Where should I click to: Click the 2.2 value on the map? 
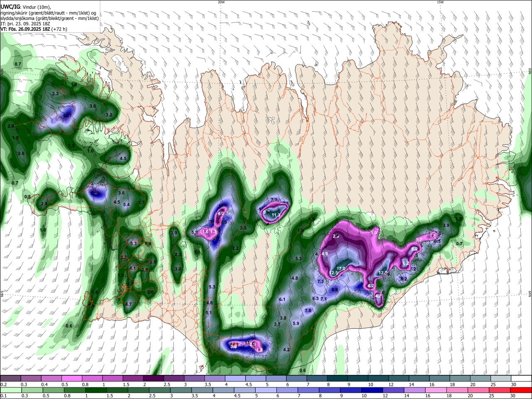coord(235,248)
